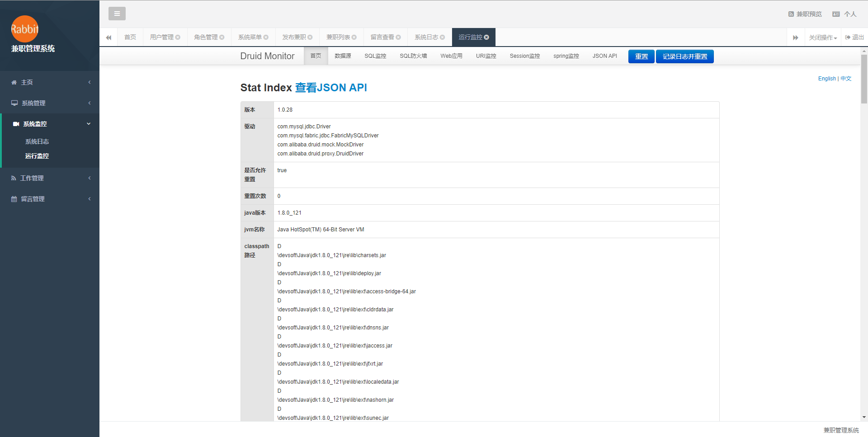The width and height of the screenshot is (868, 437).
Task: Click the 退出 logout icon
Action: pyautogui.click(x=848, y=38)
